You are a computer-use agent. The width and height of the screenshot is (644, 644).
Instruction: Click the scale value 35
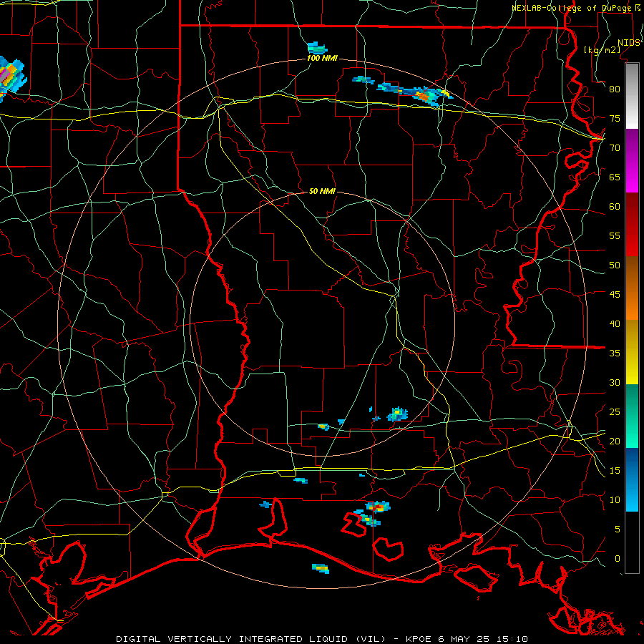point(615,353)
